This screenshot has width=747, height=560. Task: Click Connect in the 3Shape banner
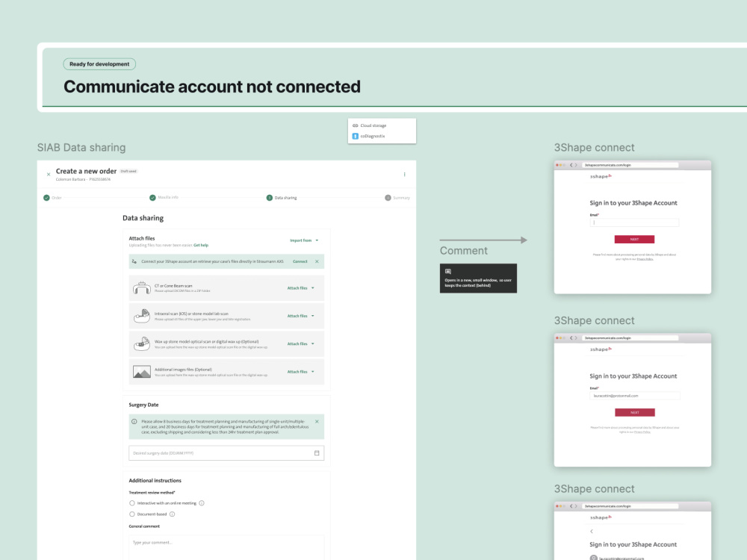tap(300, 261)
